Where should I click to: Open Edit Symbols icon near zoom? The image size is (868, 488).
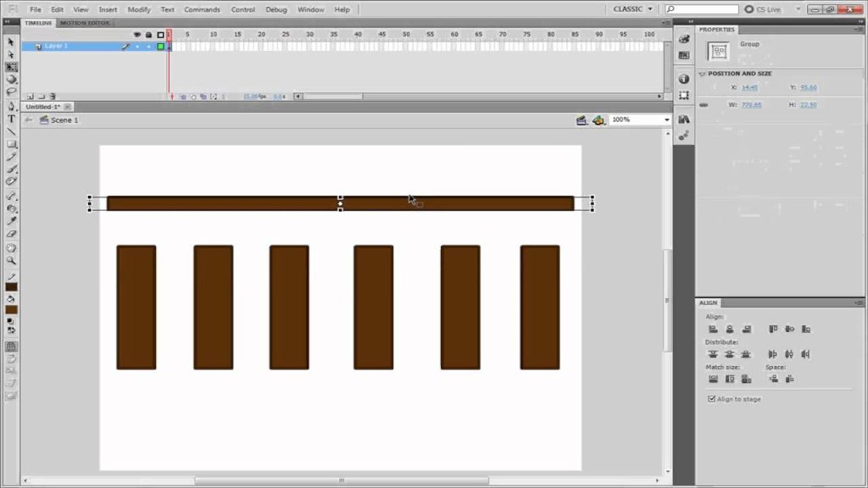pyautogui.click(x=598, y=120)
